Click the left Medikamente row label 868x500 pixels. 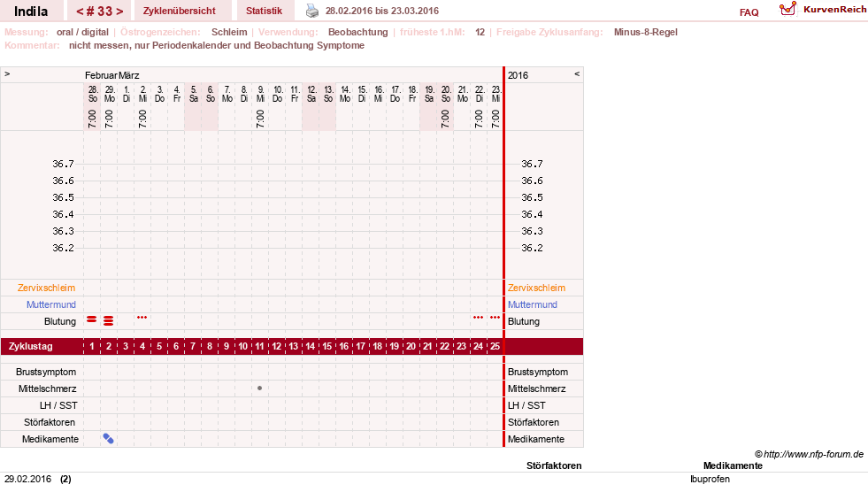pyautogui.click(x=50, y=439)
